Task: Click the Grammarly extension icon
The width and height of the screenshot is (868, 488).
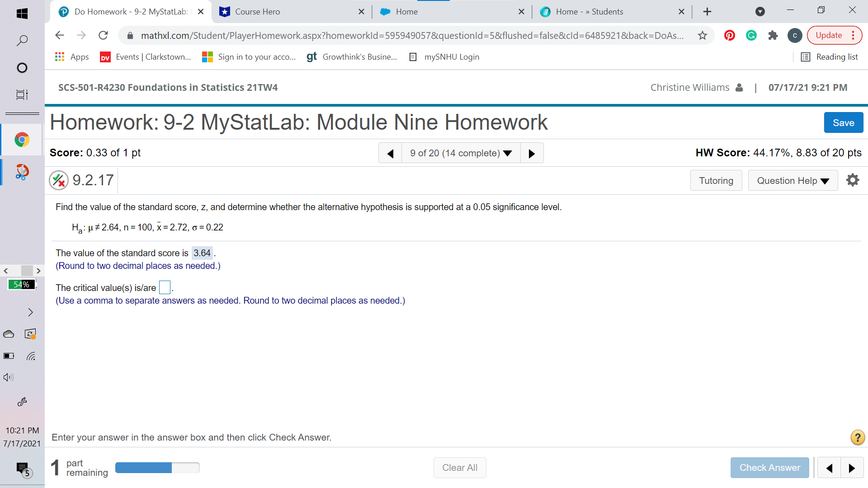Action: pyautogui.click(x=751, y=35)
